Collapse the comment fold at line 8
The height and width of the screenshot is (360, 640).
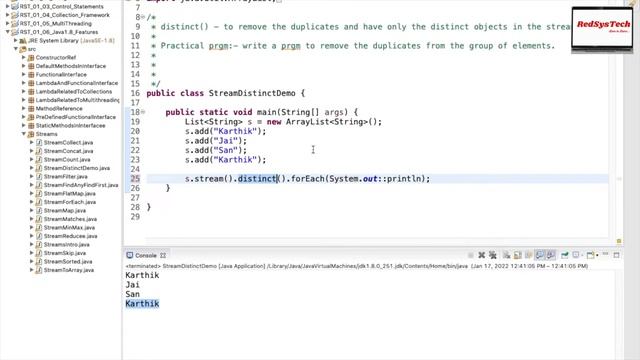[143, 17]
